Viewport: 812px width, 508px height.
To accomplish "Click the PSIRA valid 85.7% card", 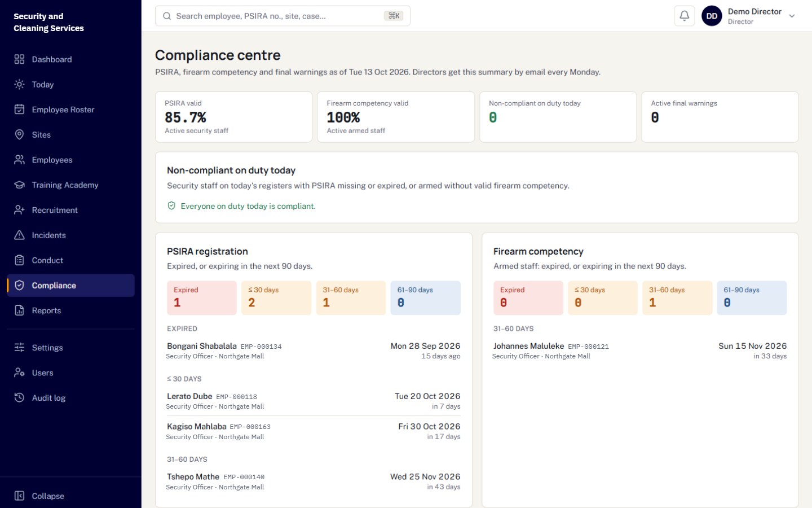I will [x=233, y=117].
